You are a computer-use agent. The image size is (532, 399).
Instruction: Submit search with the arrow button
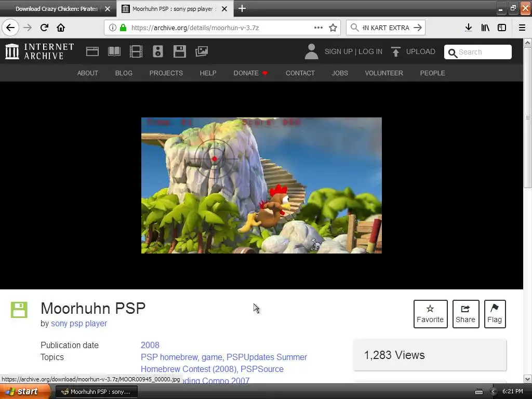pos(418,28)
